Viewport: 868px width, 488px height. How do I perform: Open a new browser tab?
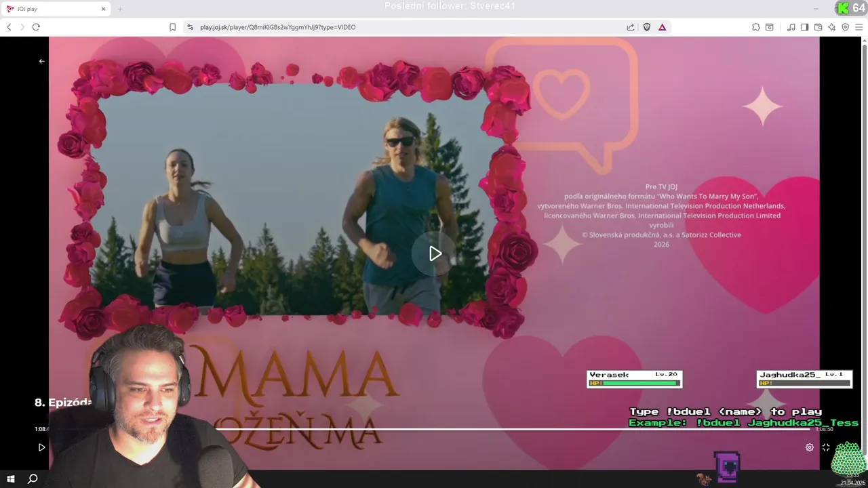click(120, 9)
